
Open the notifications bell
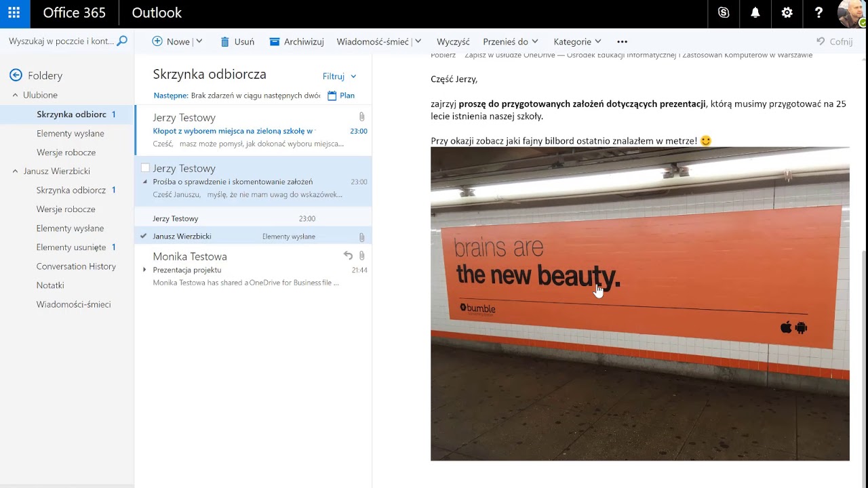click(x=755, y=13)
